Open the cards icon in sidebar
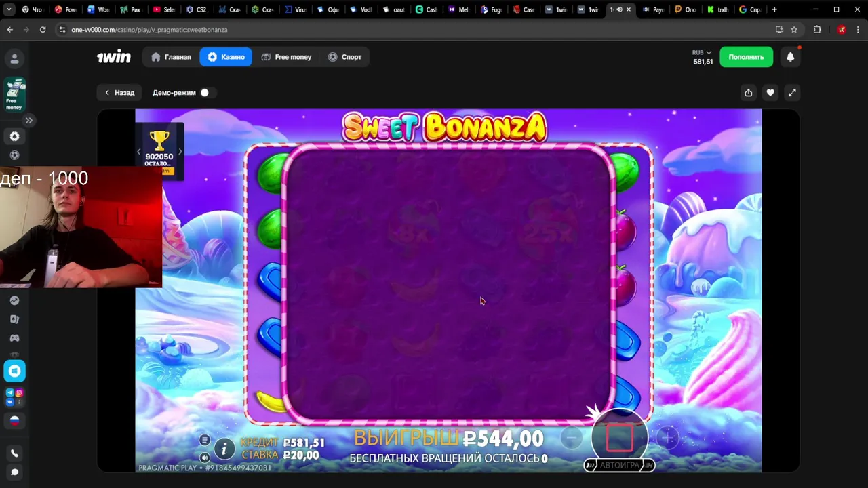 [x=14, y=319]
